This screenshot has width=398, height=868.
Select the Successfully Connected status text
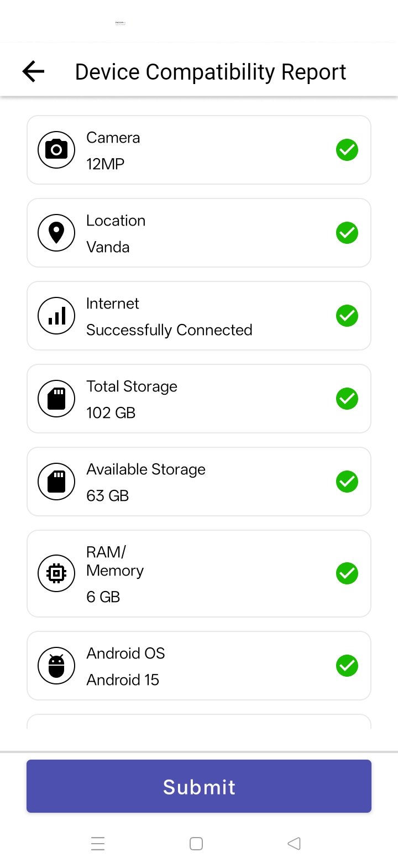pos(169,330)
